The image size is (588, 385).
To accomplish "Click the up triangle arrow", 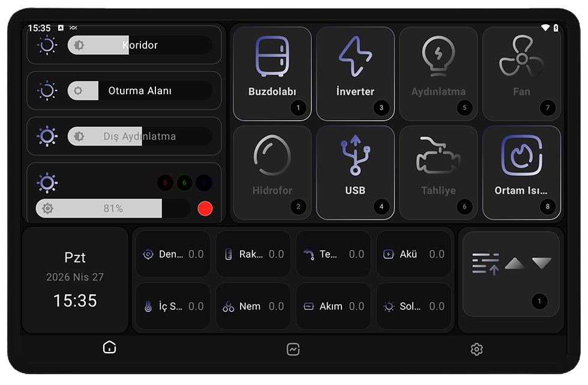I will [x=515, y=263].
